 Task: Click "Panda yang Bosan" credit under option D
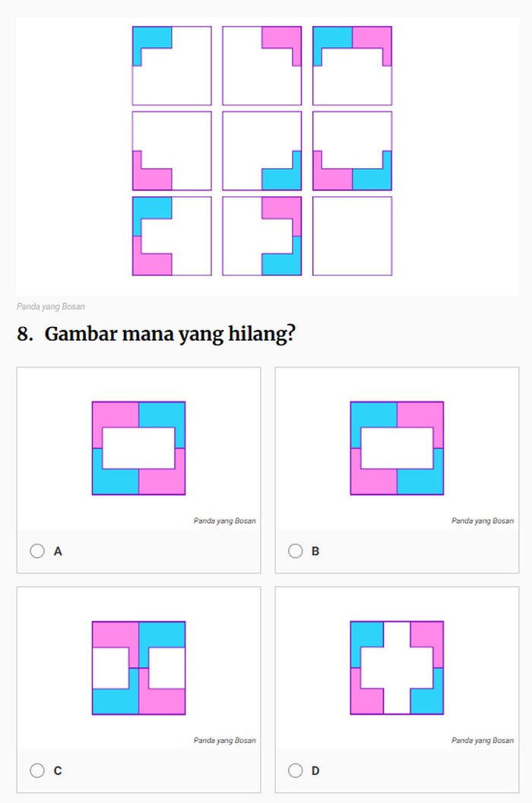point(483,740)
